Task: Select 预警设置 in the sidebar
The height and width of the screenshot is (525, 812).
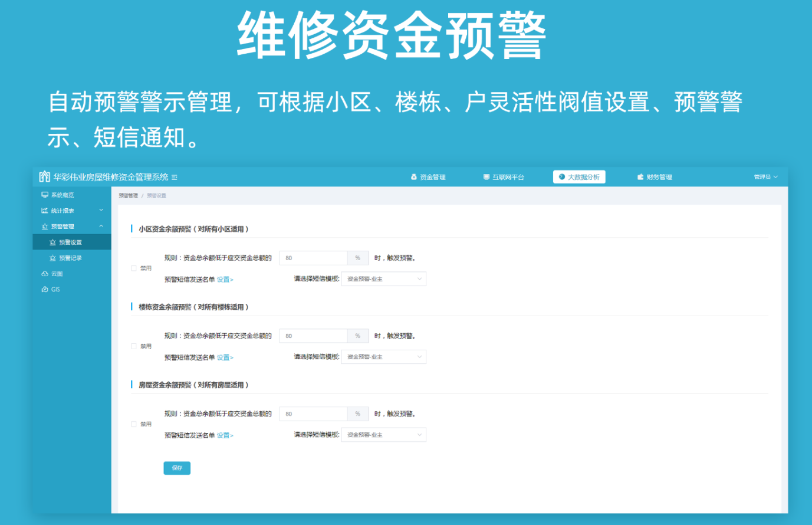Action: tap(72, 242)
